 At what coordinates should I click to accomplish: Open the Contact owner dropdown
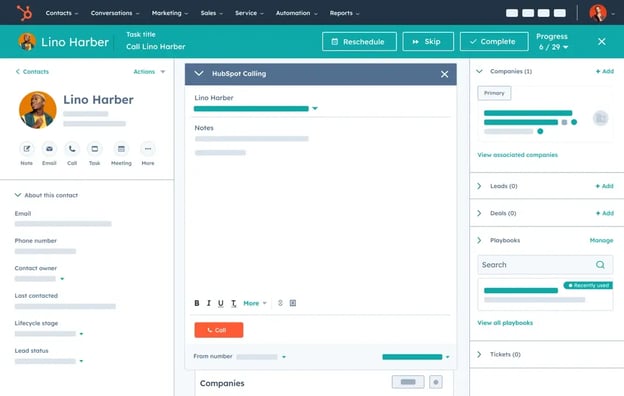coord(62,279)
